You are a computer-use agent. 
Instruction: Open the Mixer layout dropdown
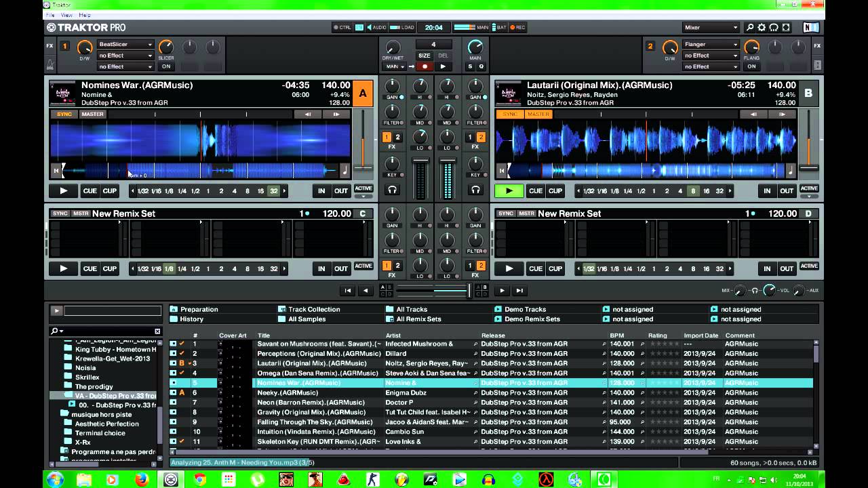[711, 28]
